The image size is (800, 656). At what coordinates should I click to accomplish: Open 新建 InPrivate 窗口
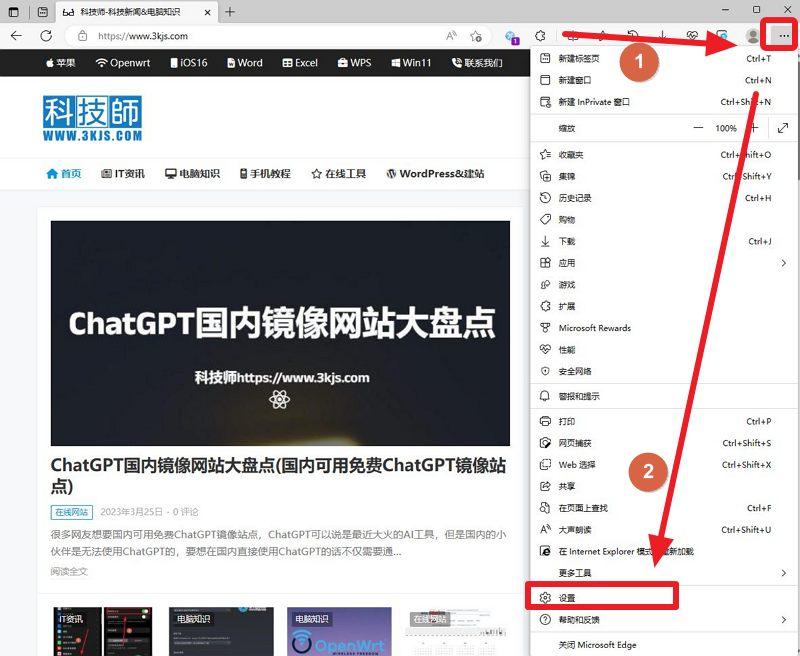click(663, 102)
